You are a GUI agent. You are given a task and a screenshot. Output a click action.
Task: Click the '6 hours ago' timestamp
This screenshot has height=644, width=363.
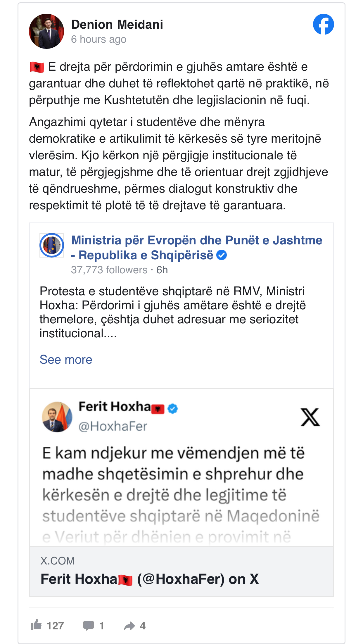[99, 39]
